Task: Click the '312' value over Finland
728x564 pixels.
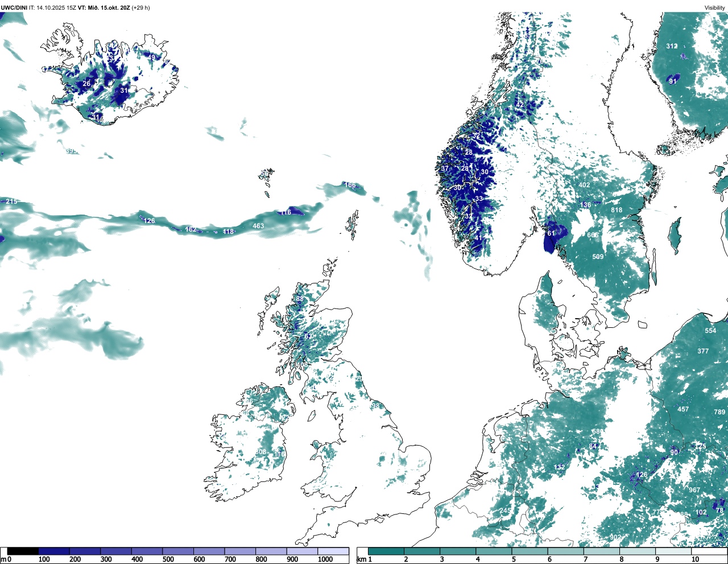Action: pyautogui.click(x=672, y=47)
